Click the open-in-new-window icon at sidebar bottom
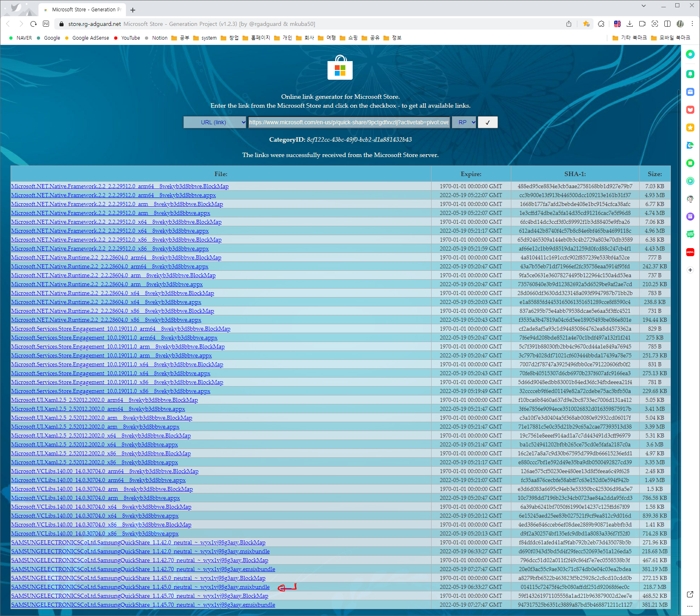Screen dimensions: 700x616 [x=690, y=594]
